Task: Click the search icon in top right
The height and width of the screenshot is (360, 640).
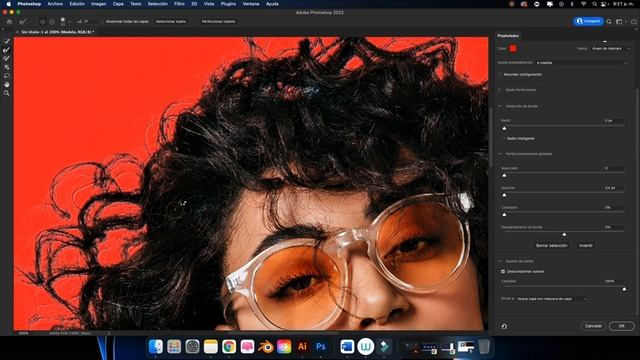Action: tap(609, 21)
